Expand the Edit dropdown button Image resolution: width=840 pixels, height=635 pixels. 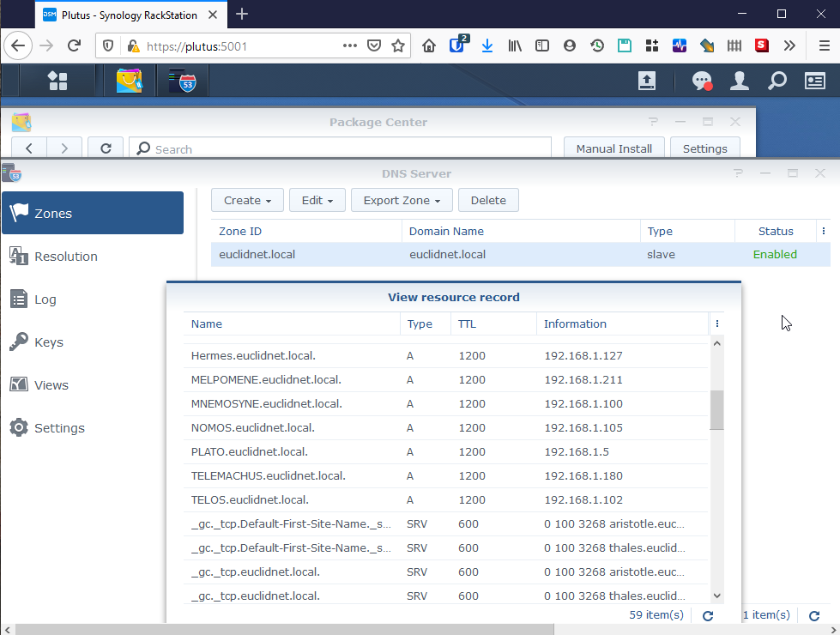point(317,200)
